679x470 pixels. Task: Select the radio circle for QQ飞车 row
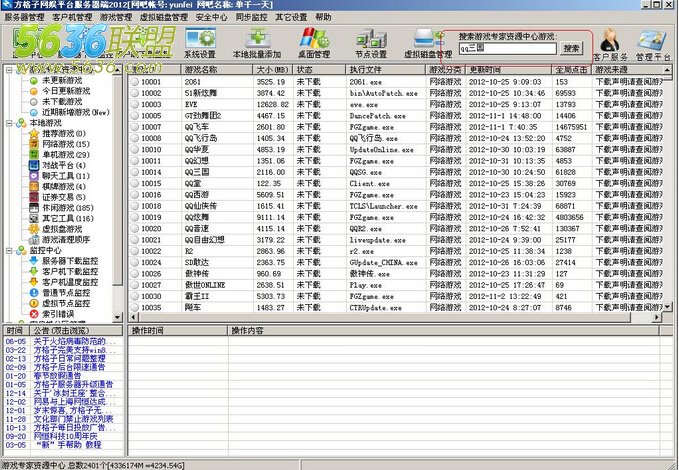pyautogui.click(x=135, y=126)
